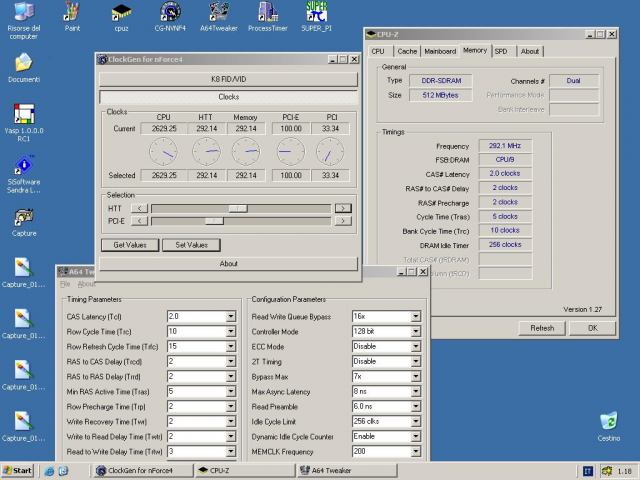Expand the Max Async Latency dropdown
640x480 pixels.
[x=416, y=392]
